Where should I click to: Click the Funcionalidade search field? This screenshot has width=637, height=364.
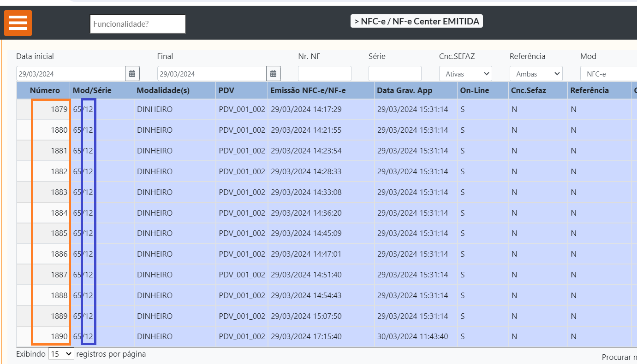pos(137,24)
